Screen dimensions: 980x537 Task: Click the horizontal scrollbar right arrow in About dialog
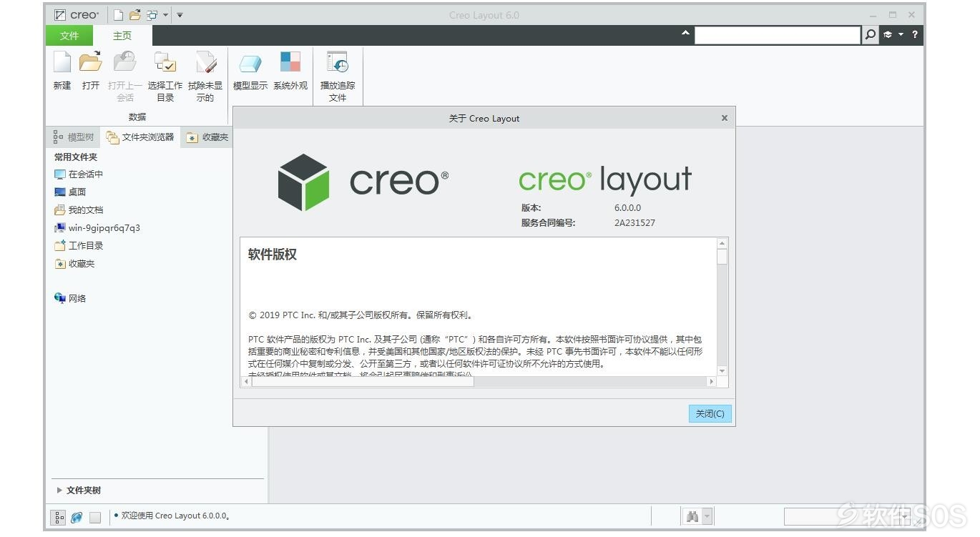point(711,382)
